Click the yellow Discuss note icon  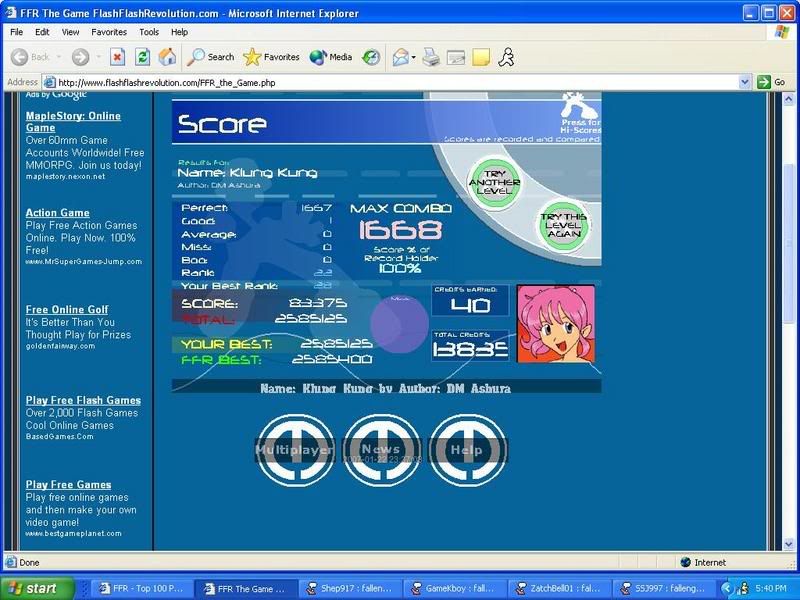(x=481, y=57)
